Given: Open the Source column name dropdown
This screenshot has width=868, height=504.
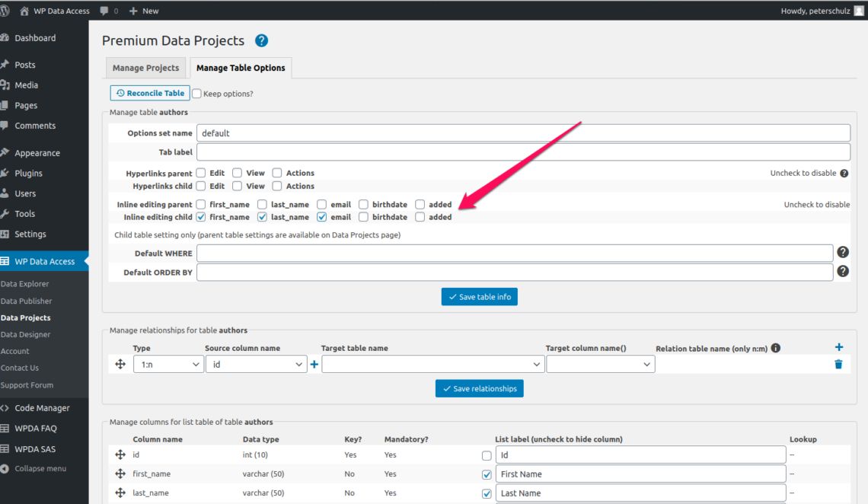Looking at the screenshot, I should [x=257, y=364].
